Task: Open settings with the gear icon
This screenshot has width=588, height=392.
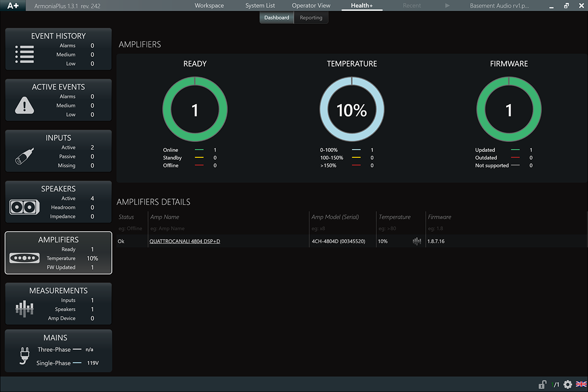Action: (x=568, y=385)
